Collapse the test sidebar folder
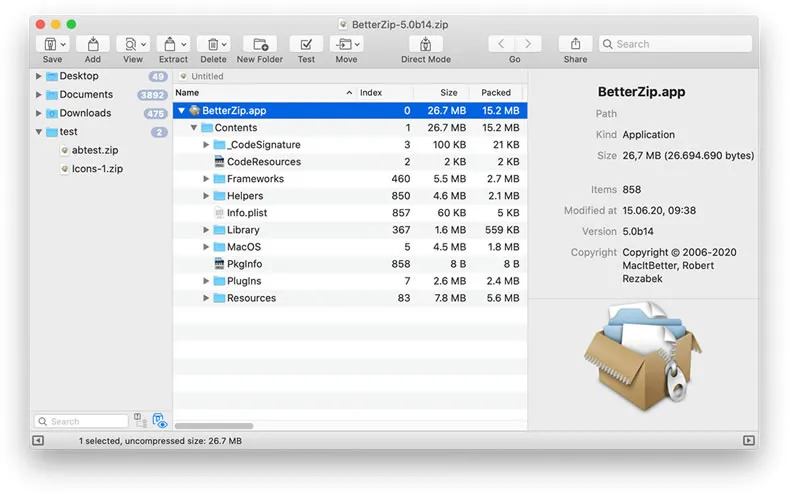The image size is (788, 493). [38, 132]
